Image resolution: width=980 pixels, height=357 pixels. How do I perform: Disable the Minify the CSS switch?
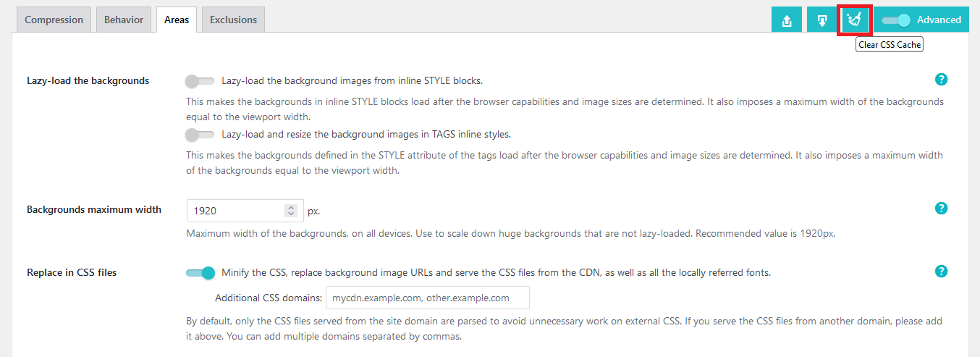click(200, 273)
